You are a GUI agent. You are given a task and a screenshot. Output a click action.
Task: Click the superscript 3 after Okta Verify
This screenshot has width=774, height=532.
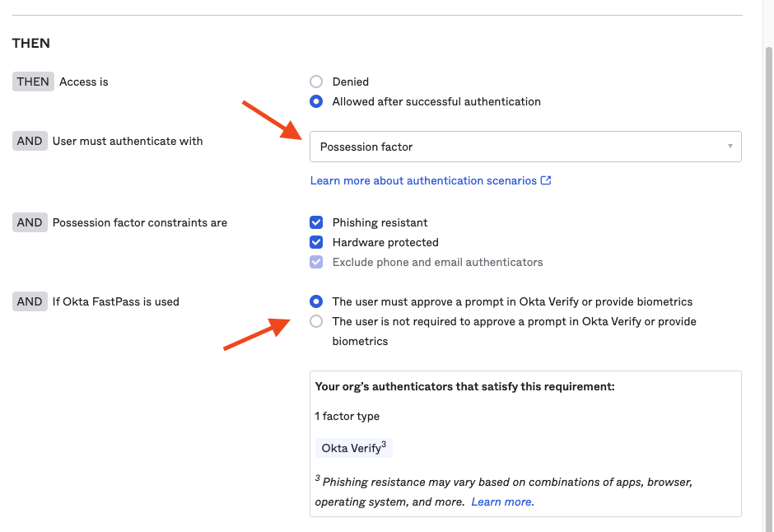[384, 445]
